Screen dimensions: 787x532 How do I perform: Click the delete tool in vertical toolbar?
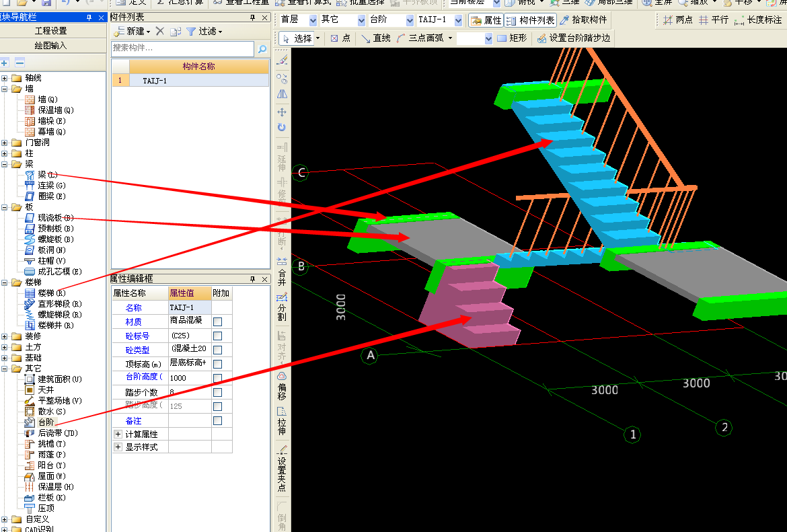pos(282,61)
